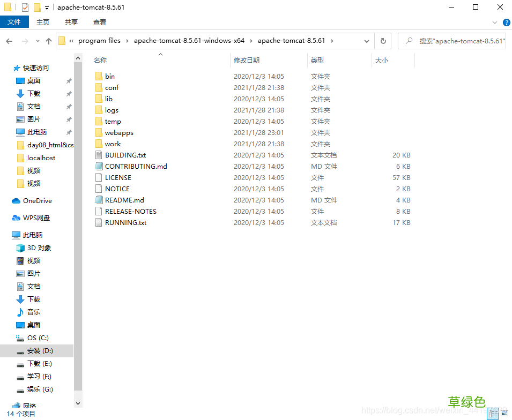Open the 文件 menu
512x420 pixels.
pyautogui.click(x=14, y=22)
